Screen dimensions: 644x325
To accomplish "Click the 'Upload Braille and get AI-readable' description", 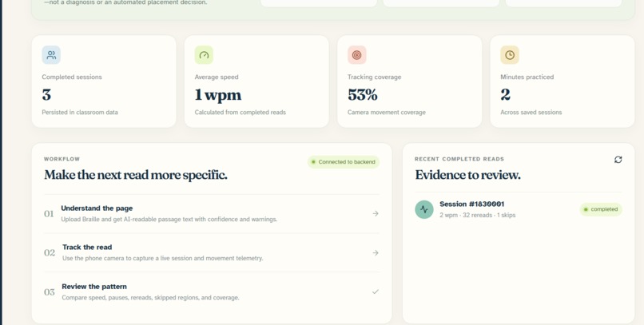I will point(169,220).
